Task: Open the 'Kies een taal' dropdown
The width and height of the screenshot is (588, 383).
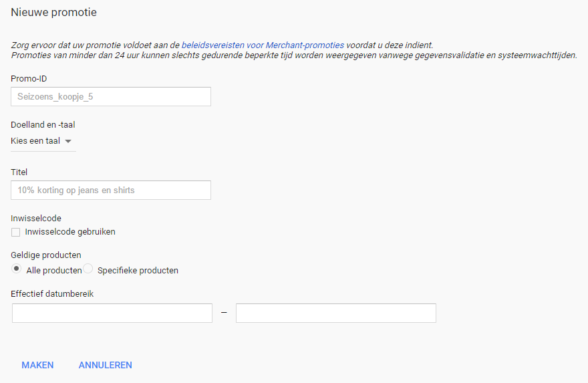Action: 43,142
